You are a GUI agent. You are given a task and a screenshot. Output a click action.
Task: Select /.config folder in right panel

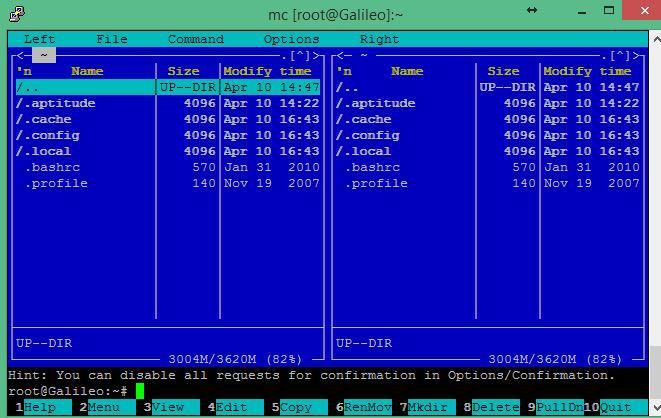(x=488, y=135)
